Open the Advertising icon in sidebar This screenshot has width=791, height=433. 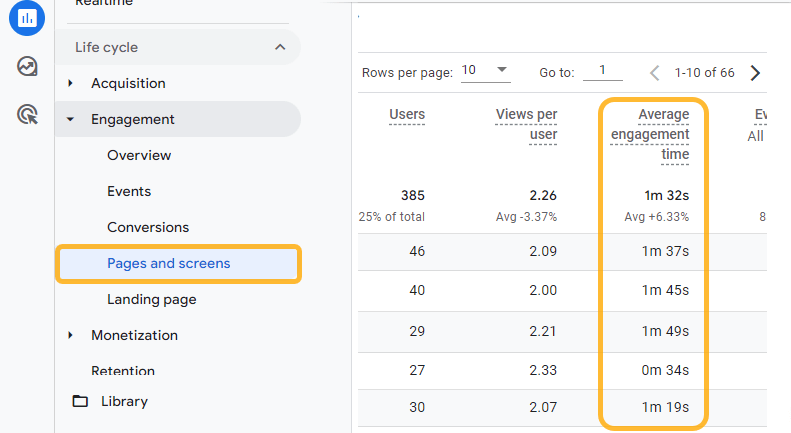tap(27, 114)
